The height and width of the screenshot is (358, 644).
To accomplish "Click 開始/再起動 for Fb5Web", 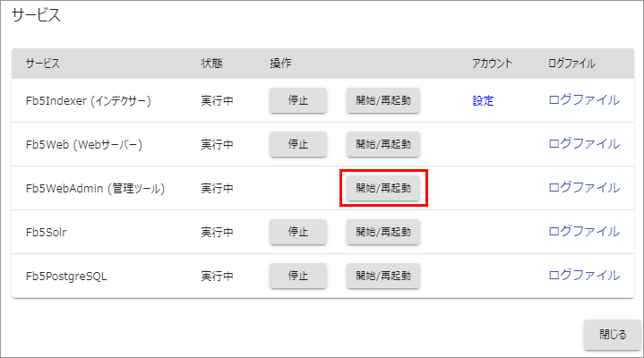I will tap(383, 144).
